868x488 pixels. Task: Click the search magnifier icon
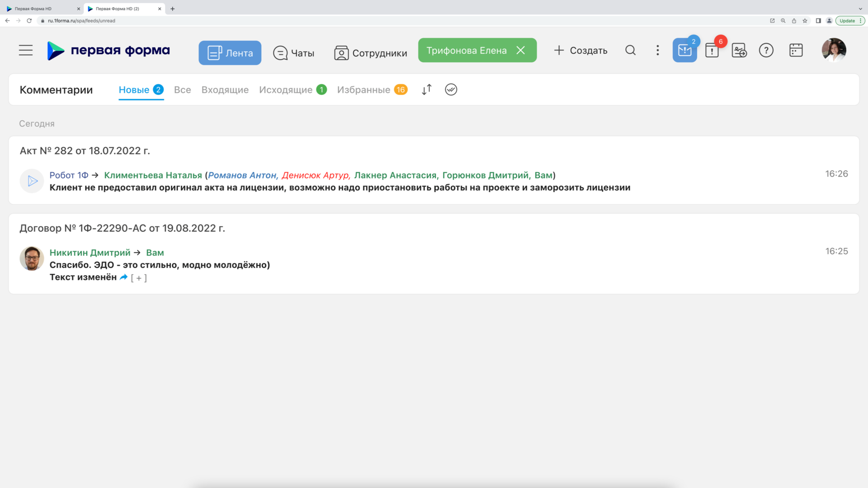coord(630,50)
